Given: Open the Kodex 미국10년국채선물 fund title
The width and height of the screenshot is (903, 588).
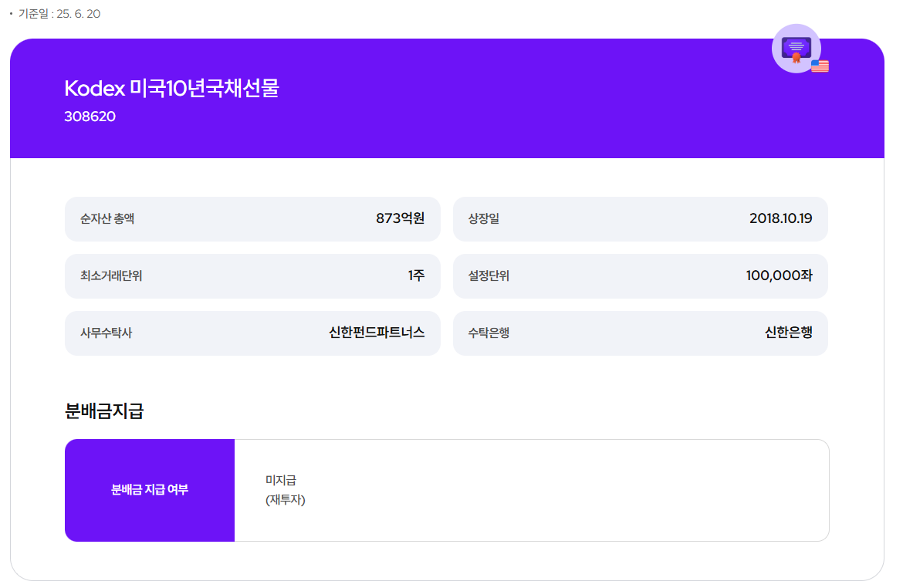Looking at the screenshot, I should (173, 90).
